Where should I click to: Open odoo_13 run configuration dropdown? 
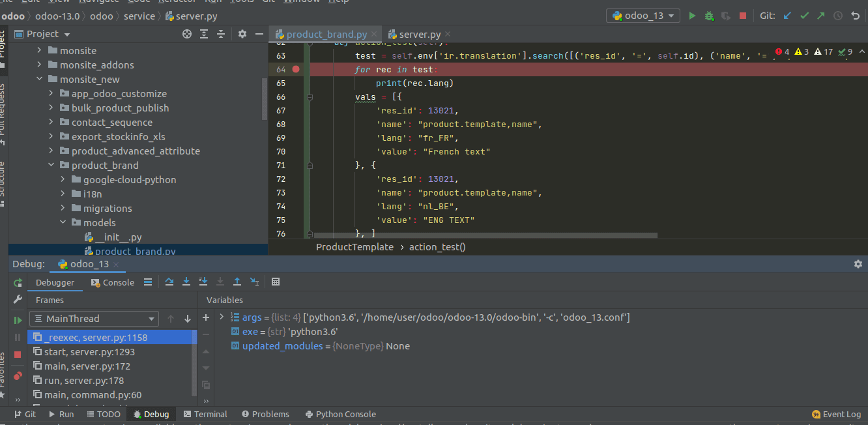(x=643, y=16)
